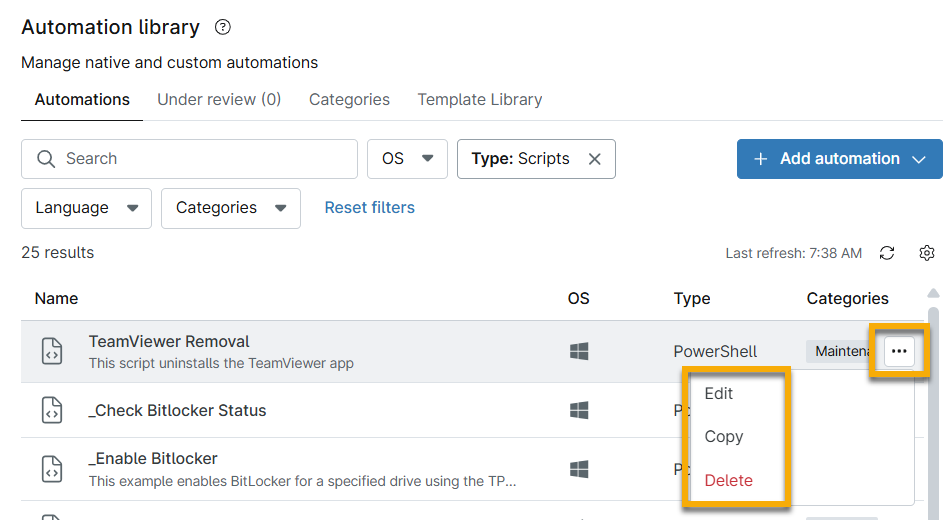Select Delete in the context menu

click(728, 480)
